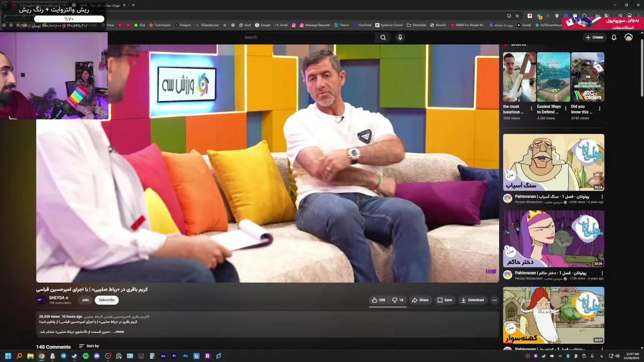Open Premiere Pro from the taskbar
The image size is (644, 362).
click(x=174, y=356)
